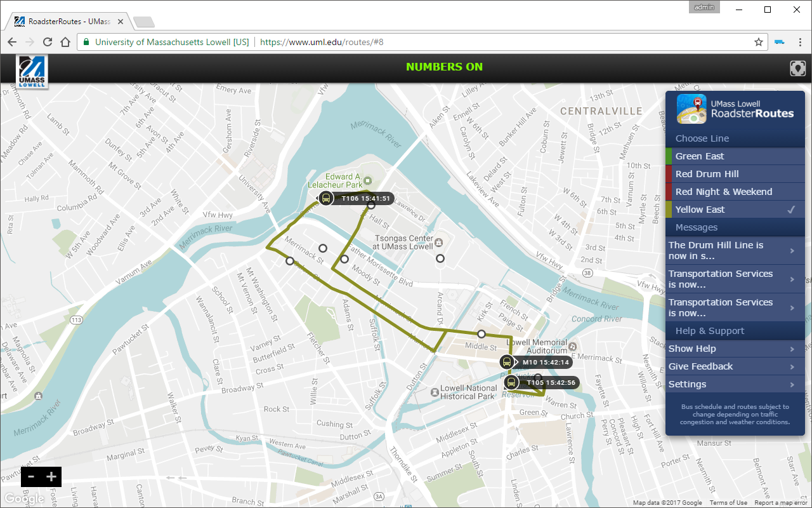Bookmark this page with the star

[x=758, y=42]
